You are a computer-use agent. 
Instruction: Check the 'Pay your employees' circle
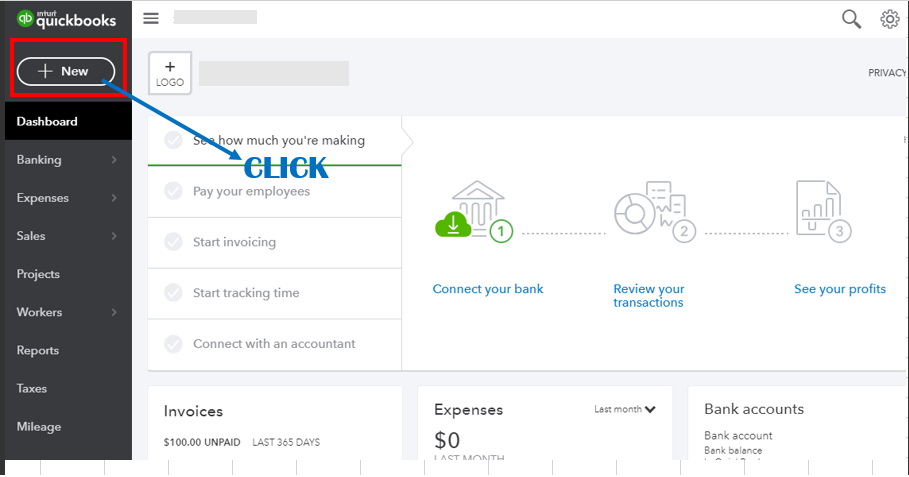173,191
